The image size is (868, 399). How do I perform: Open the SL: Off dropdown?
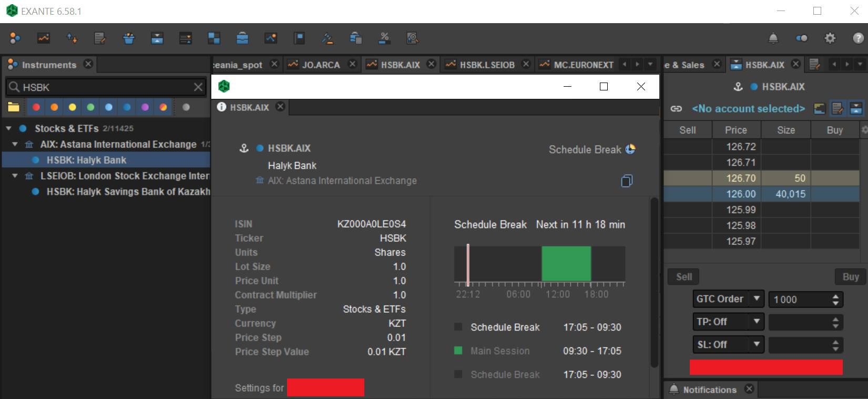tap(728, 345)
